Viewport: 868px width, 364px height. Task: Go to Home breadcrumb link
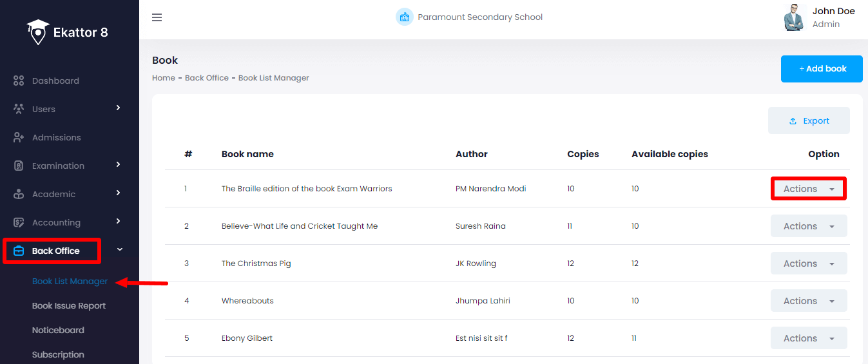point(164,78)
